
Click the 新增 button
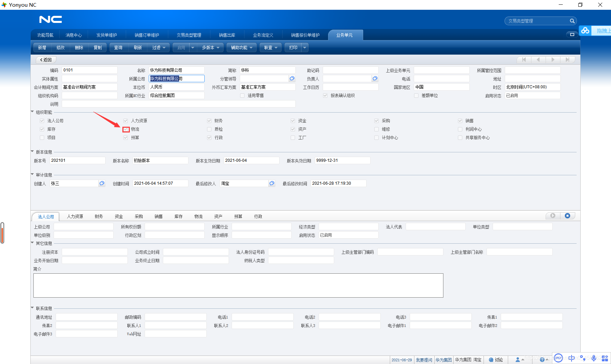(x=42, y=48)
